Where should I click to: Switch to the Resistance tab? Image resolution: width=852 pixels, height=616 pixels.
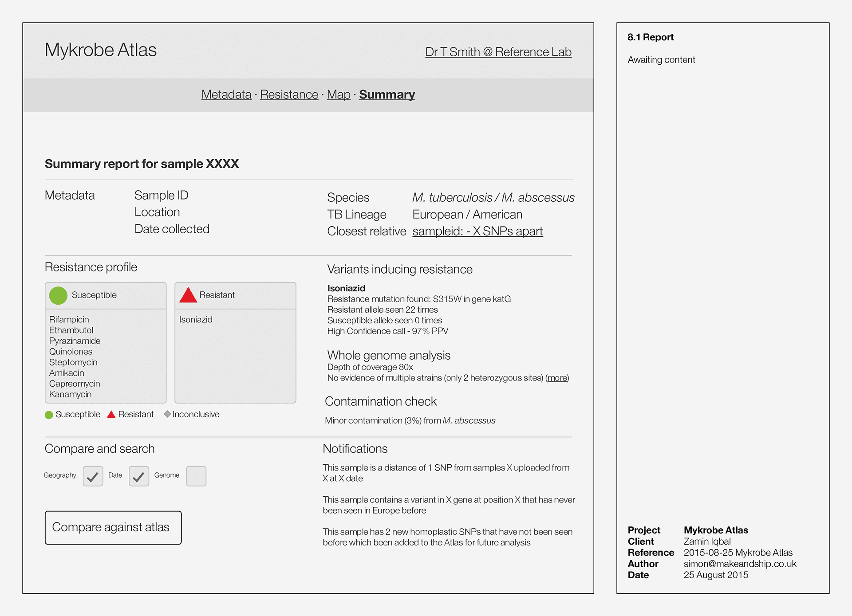(289, 94)
